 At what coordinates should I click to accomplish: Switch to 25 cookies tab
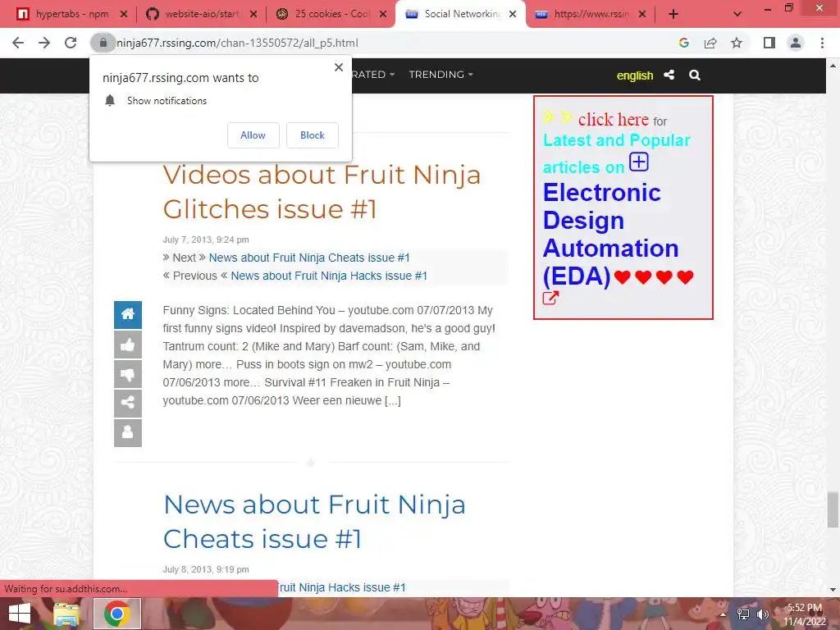pos(332,15)
